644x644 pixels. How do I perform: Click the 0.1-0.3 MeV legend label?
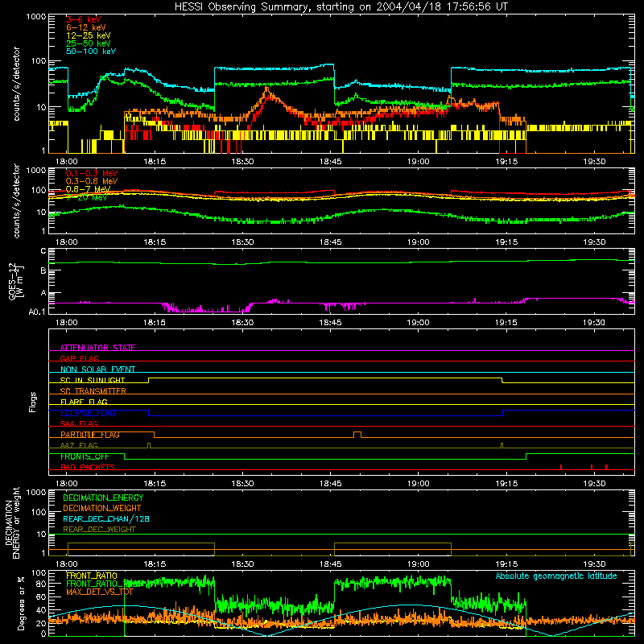click(92, 173)
